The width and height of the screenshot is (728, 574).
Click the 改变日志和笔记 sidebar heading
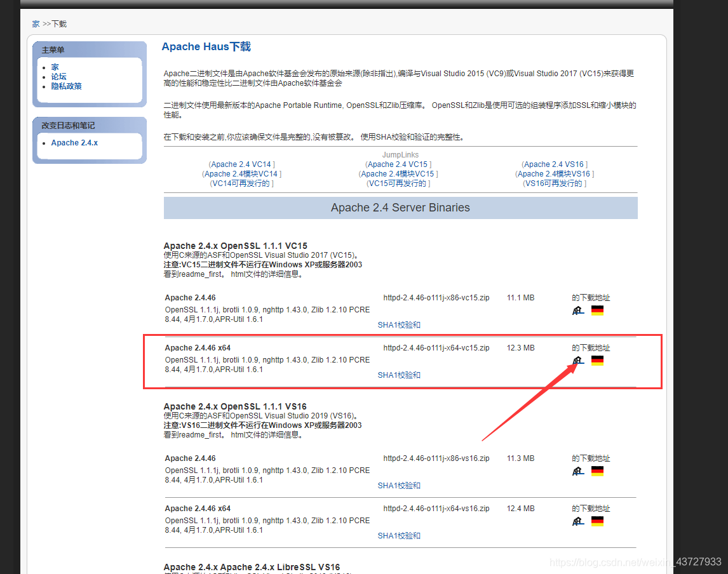pyautogui.click(x=68, y=125)
